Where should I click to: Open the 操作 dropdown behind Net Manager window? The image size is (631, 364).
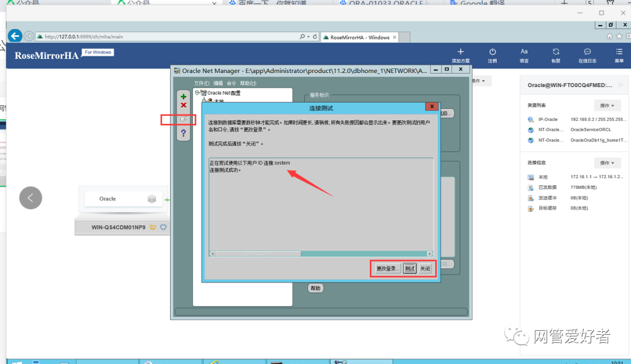(x=480, y=81)
